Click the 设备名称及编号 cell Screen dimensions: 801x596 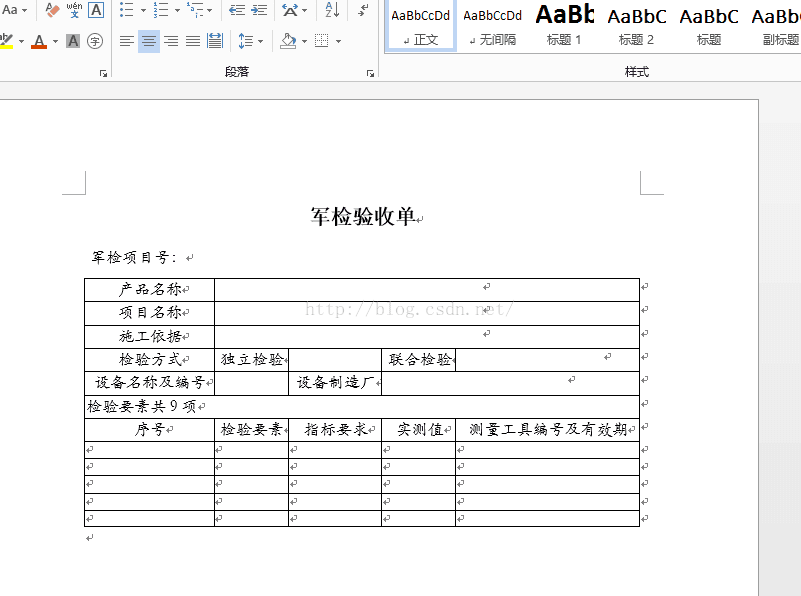149,383
